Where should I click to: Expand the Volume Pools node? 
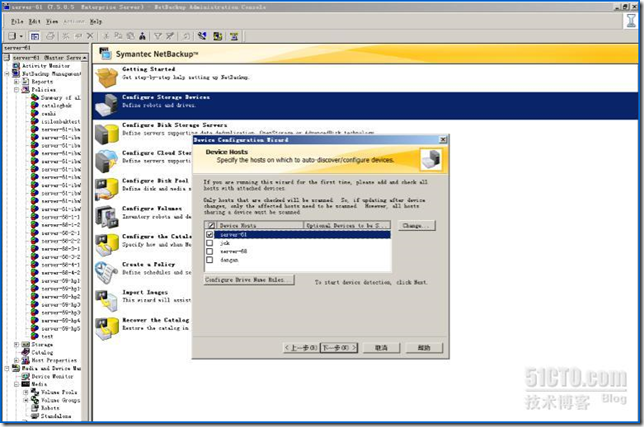(x=26, y=392)
